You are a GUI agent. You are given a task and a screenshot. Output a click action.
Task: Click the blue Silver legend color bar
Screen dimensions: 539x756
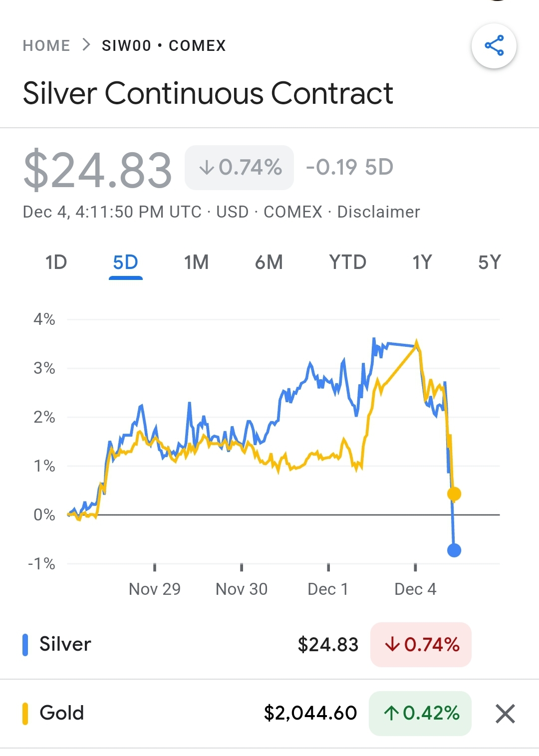click(x=25, y=644)
